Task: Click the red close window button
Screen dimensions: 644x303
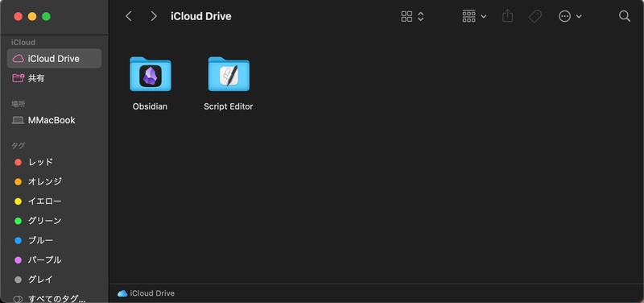Action: 18,16
